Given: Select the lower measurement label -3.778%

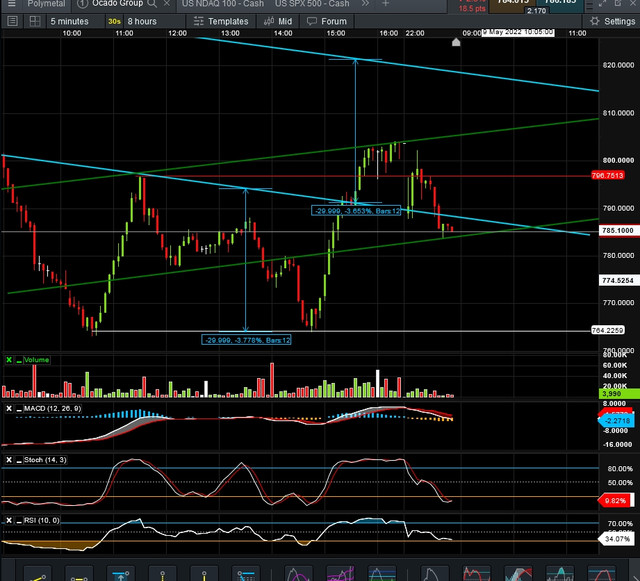Looking at the screenshot, I should coord(246,340).
